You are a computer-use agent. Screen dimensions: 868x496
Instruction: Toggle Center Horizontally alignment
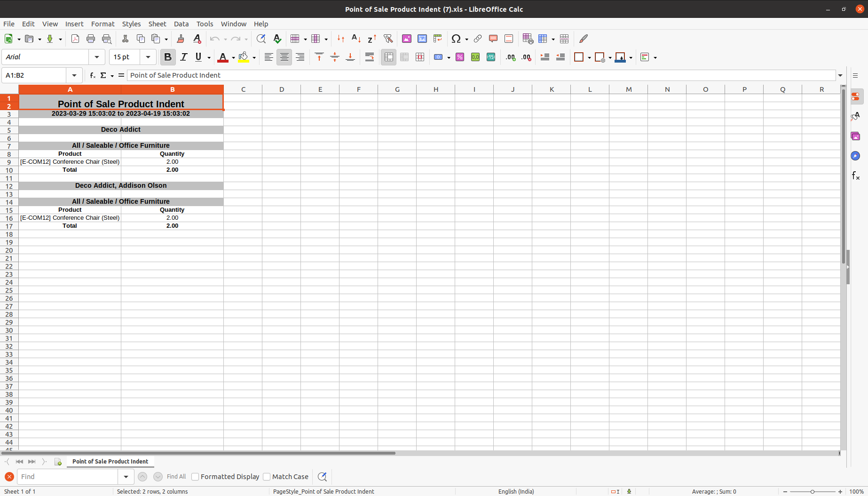[284, 57]
